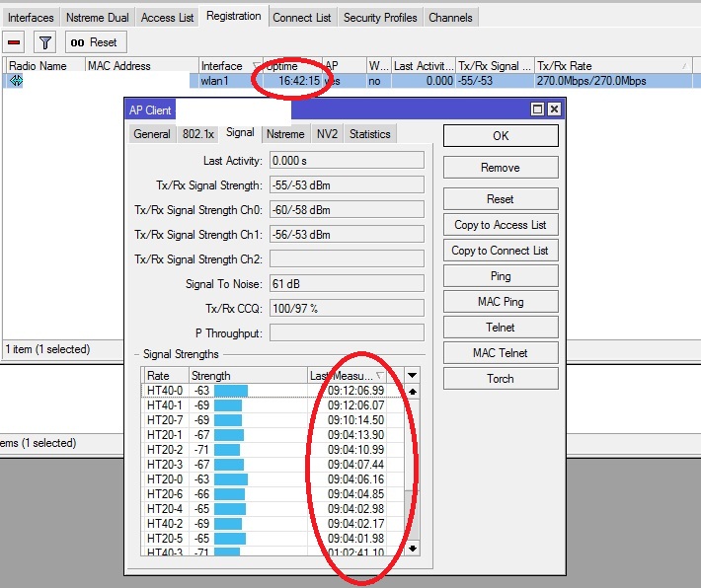Sort signal list by Strength column
The image size is (701, 588).
click(x=248, y=375)
